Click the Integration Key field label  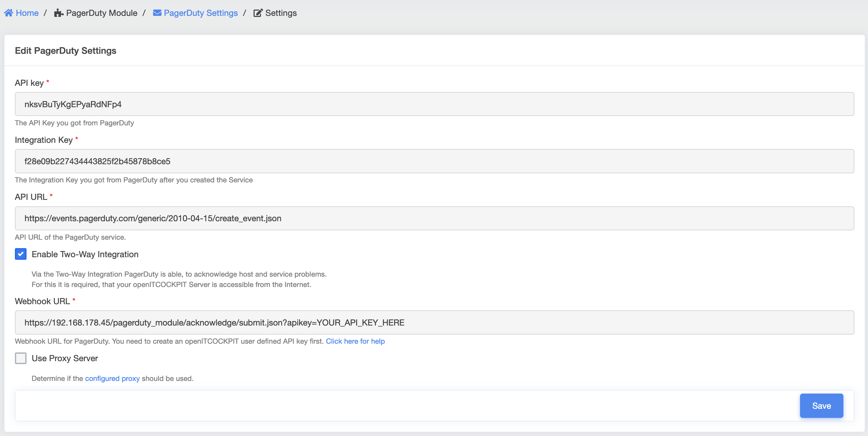[44, 140]
